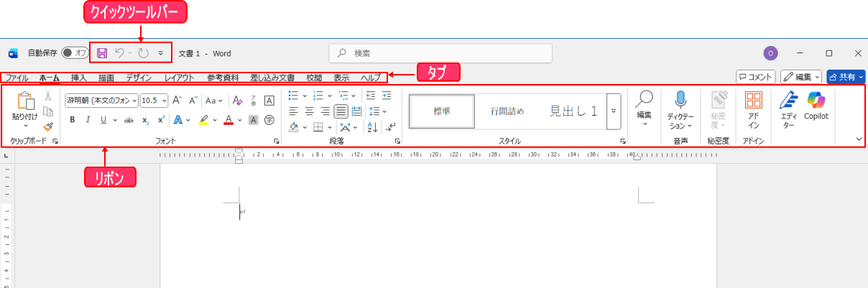Image resolution: width=868 pixels, height=288 pixels.
Task: Apply paragraph shading paint bucket
Action: tap(293, 127)
